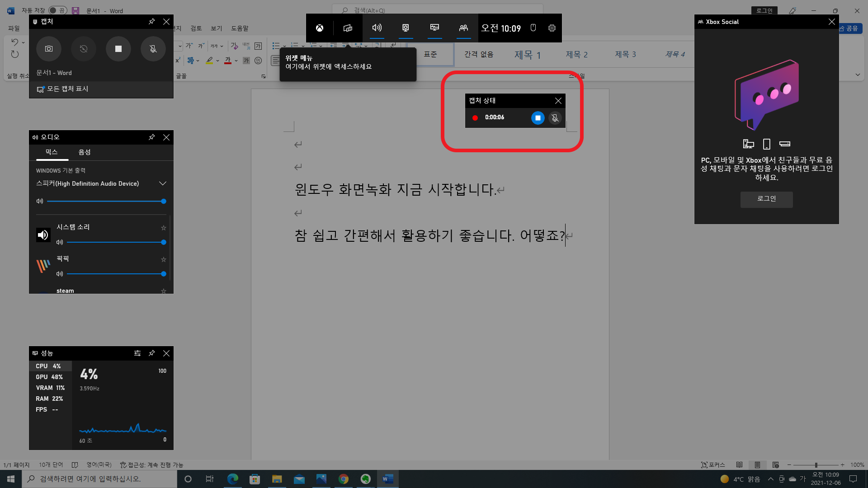The width and height of the screenshot is (868, 488).
Task: Open Game Bar settings gear
Action: (x=552, y=28)
